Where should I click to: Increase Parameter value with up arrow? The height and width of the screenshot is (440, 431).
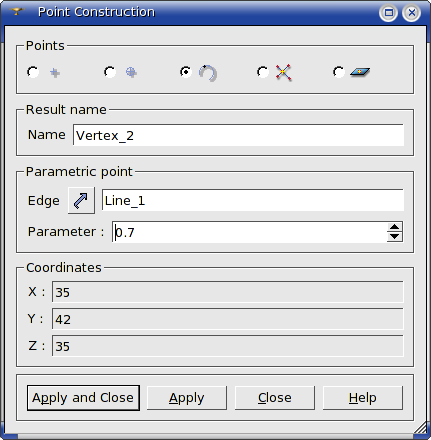point(395,227)
